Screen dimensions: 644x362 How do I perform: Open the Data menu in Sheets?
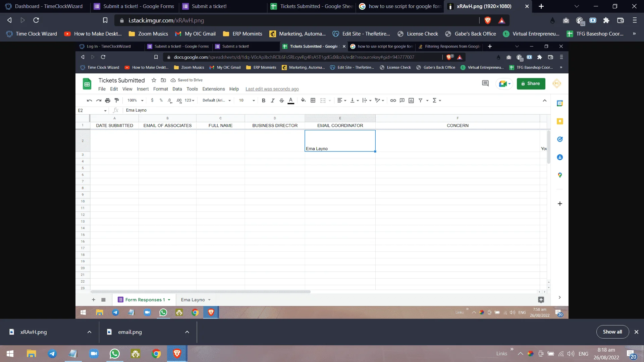coord(177,89)
